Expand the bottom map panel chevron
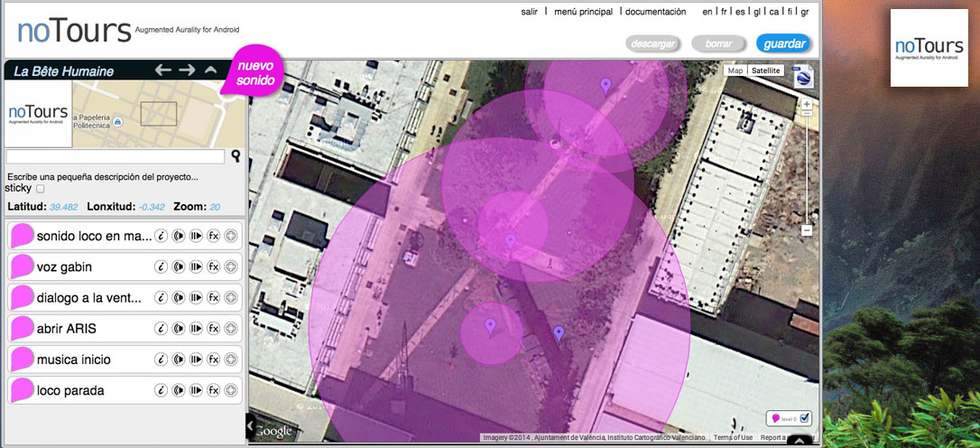Image resolution: width=980 pixels, height=448 pixels. click(x=800, y=441)
